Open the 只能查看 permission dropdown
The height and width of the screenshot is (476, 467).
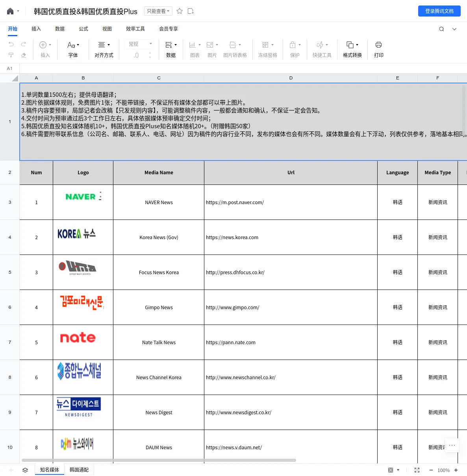point(158,11)
